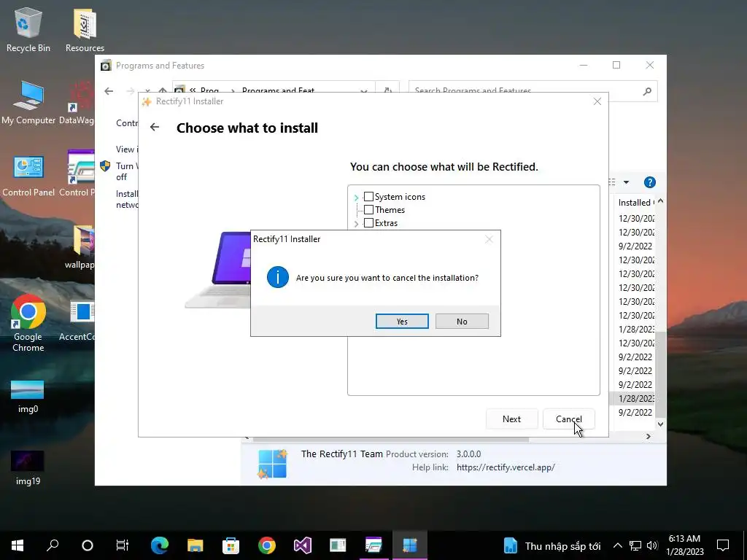Click the Rectify11 Installer title icon
This screenshot has width=747, height=560.
[147, 101]
